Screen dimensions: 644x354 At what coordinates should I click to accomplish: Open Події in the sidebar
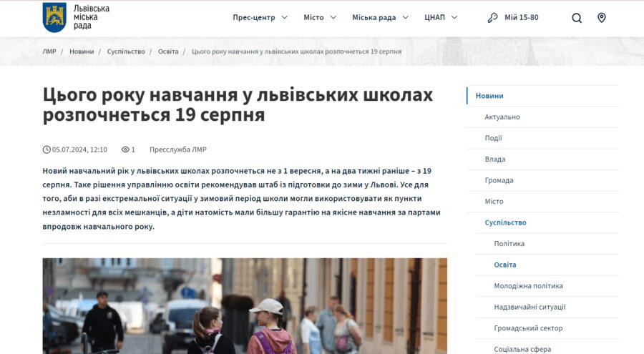[493, 138]
